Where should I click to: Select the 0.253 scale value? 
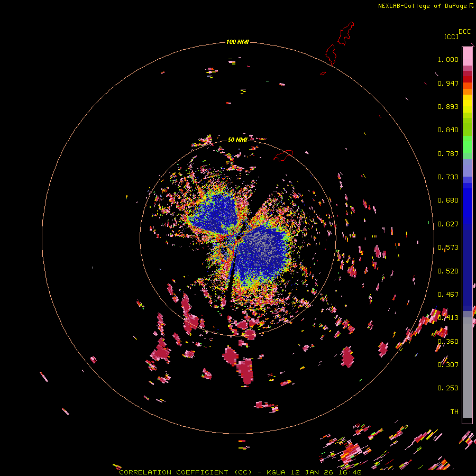448,388
